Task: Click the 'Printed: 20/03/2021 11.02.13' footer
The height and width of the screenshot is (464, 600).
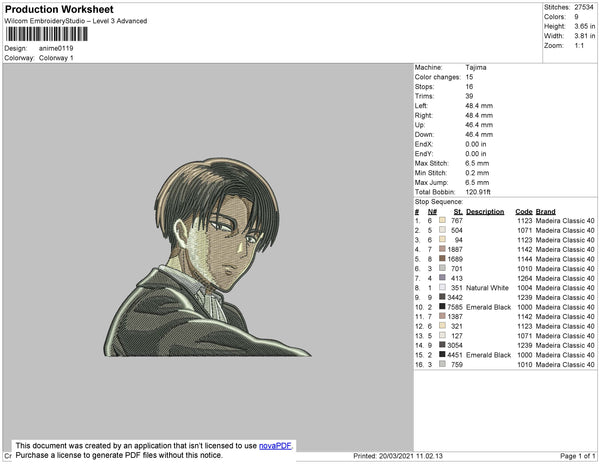Action: tap(398, 456)
